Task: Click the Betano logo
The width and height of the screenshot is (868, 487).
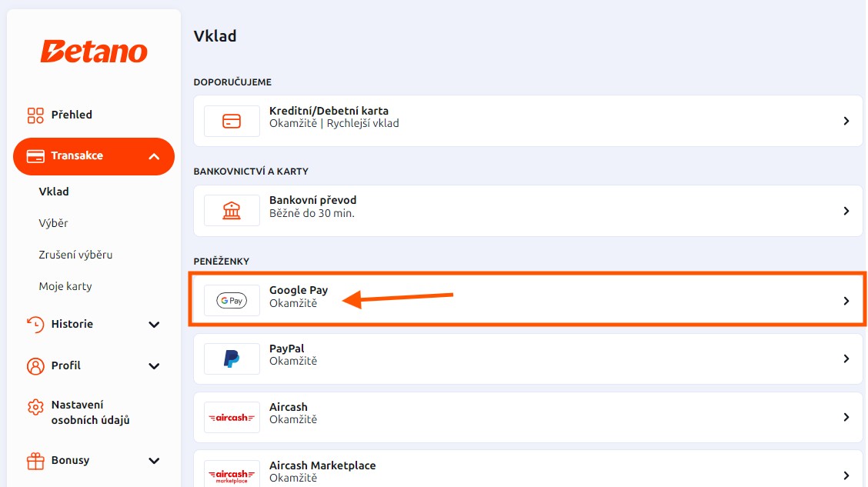Action: (94, 52)
